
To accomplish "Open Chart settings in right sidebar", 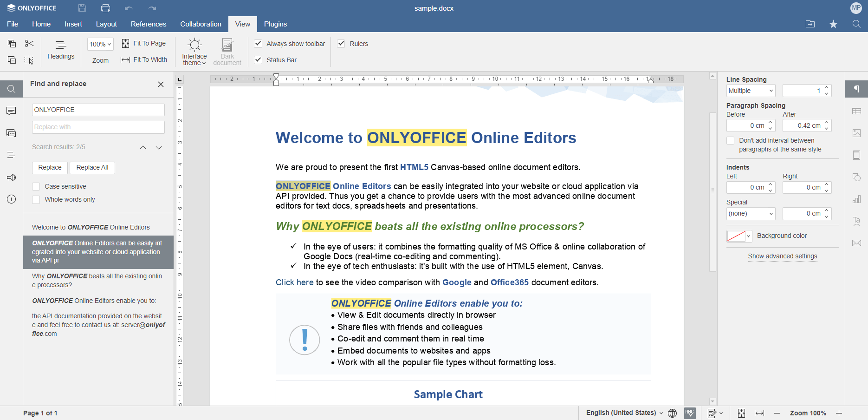I will tap(857, 199).
